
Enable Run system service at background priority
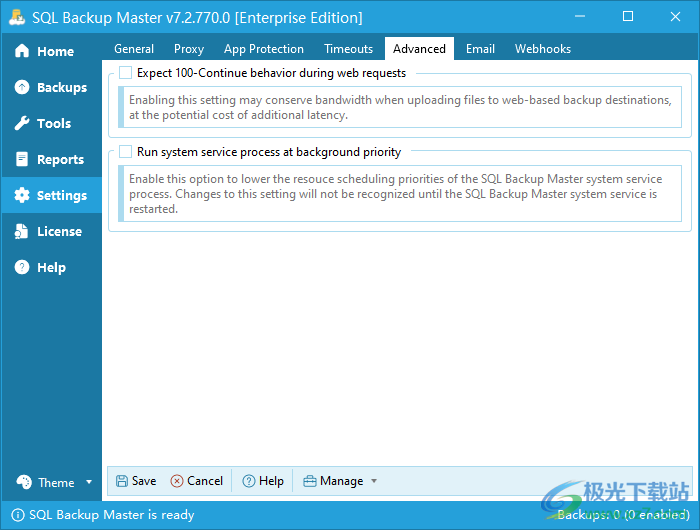click(125, 152)
